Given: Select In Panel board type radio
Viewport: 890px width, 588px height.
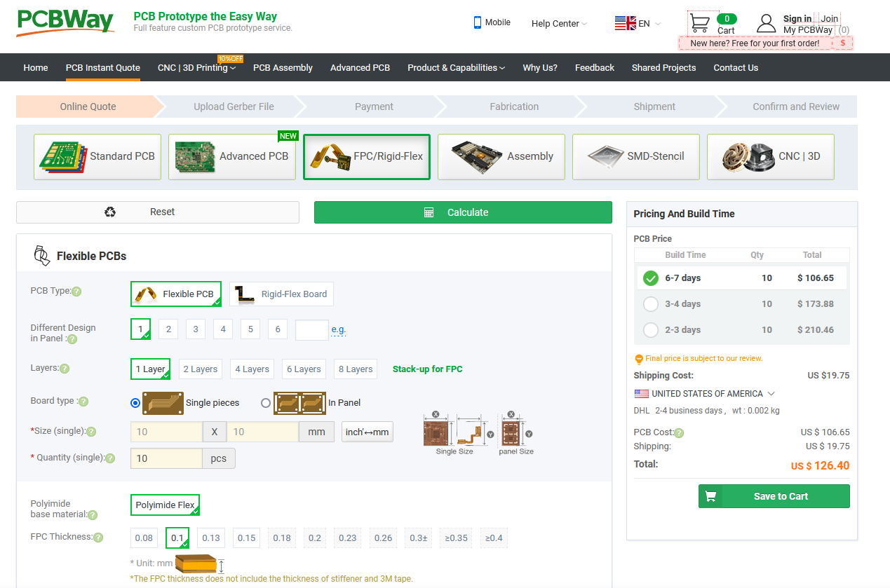Looking at the screenshot, I should (x=266, y=403).
